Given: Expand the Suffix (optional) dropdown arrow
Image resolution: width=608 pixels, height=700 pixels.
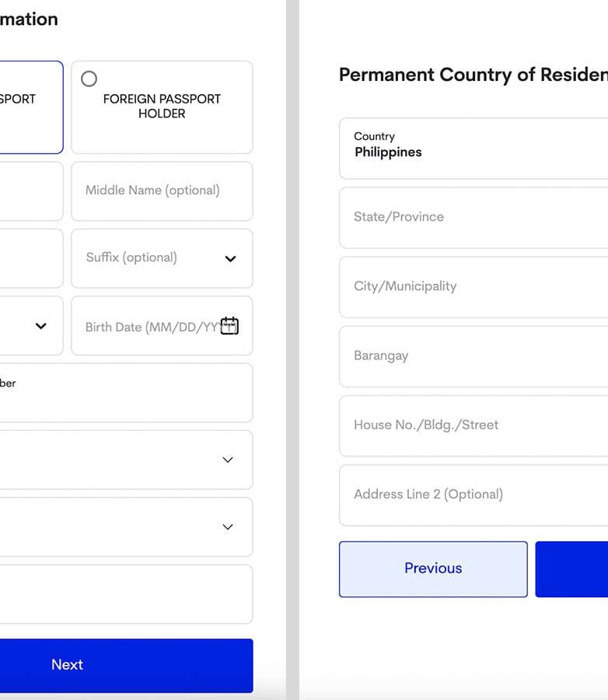Looking at the screenshot, I should (x=230, y=259).
